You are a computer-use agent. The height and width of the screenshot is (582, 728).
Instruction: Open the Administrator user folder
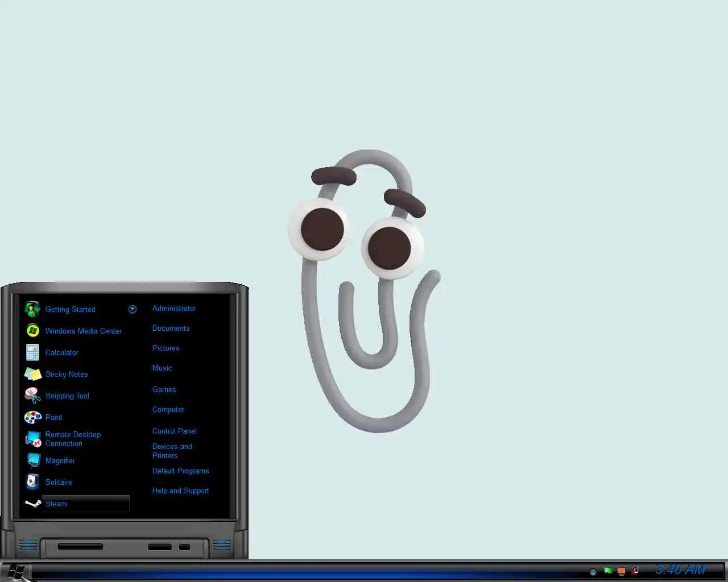coord(174,308)
